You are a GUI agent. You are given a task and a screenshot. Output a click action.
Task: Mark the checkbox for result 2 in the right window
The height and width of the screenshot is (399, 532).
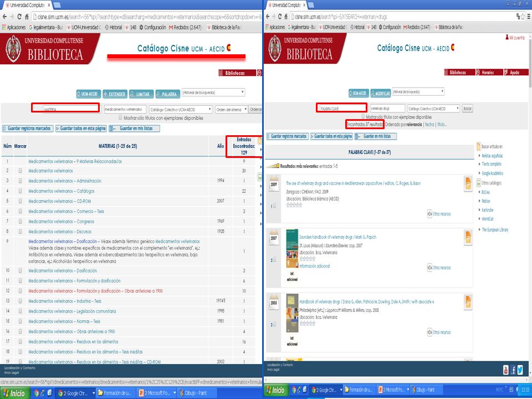click(x=274, y=259)
